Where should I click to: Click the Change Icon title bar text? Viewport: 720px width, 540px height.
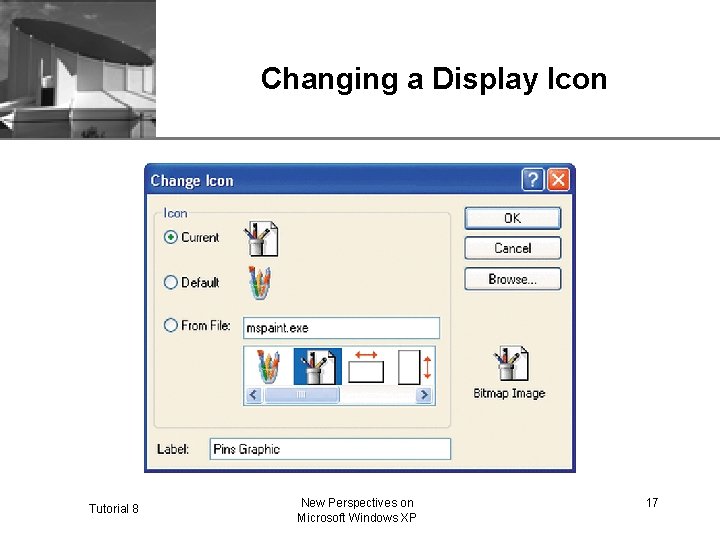coord(192,180)
